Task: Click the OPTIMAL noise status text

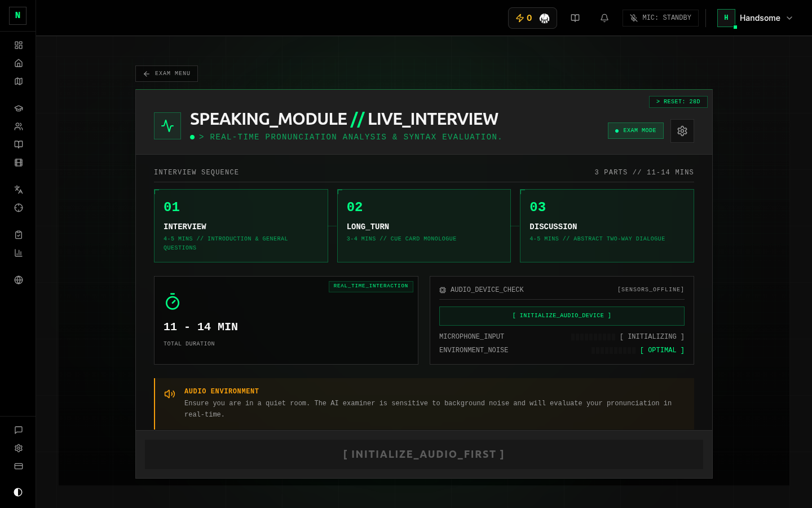Action: click(662, 350)
